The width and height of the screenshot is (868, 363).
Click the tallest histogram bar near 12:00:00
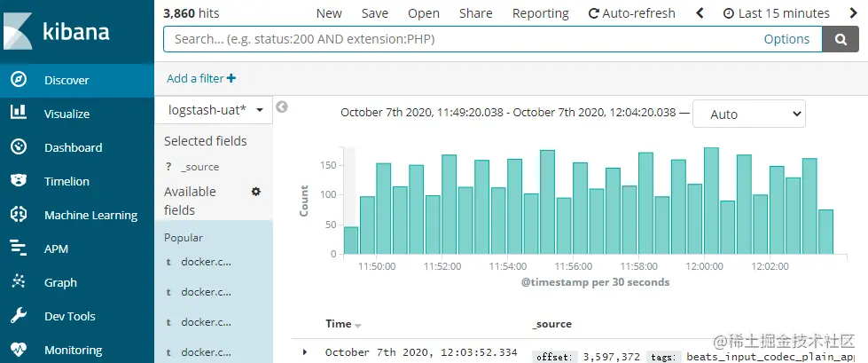pyautogui.click(x=711, y=201)
